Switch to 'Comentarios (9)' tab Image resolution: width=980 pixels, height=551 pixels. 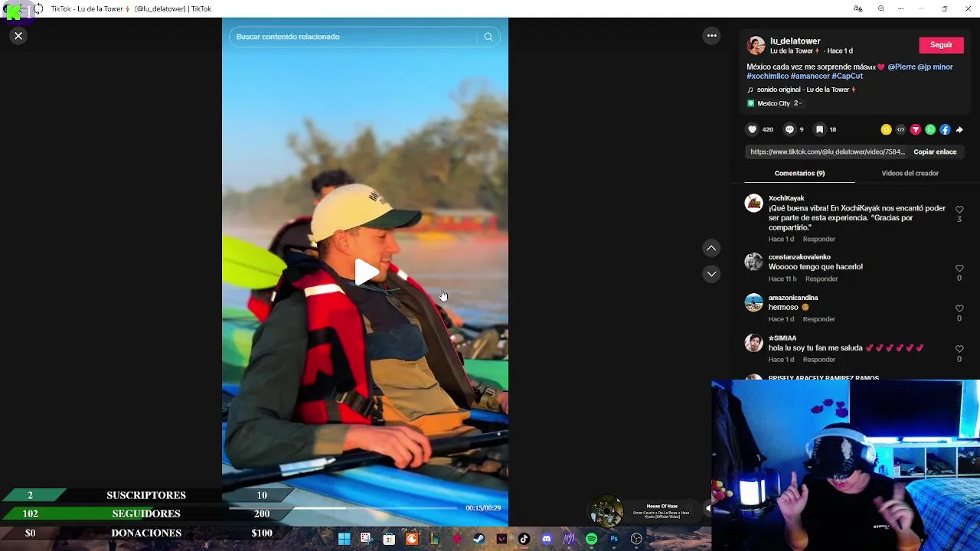pyautogui.click(x=799, y=173)
